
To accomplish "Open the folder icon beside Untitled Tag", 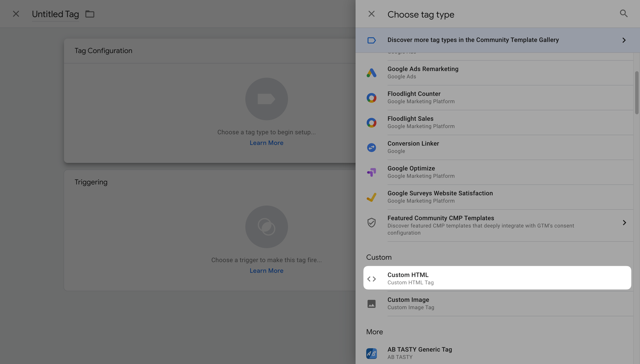I will click(x=90, y=14).
